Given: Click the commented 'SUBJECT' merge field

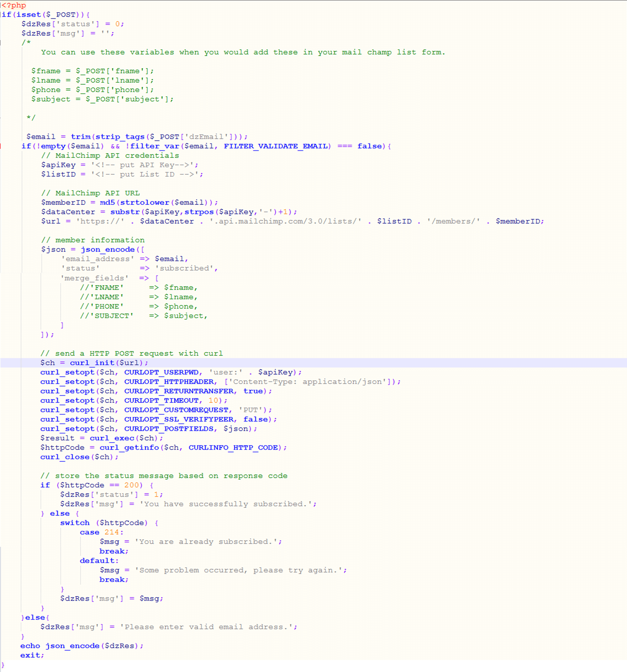Looking at the screenshot, I should coord(107,316).
